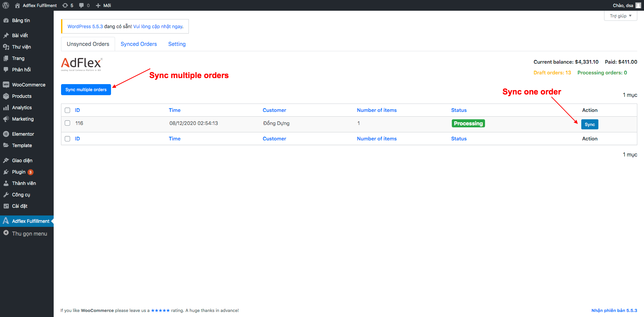Image resolution: width=644 pixels, height=317 pixels.
Task: Click the footer Time column label
Action: point(174,139)
